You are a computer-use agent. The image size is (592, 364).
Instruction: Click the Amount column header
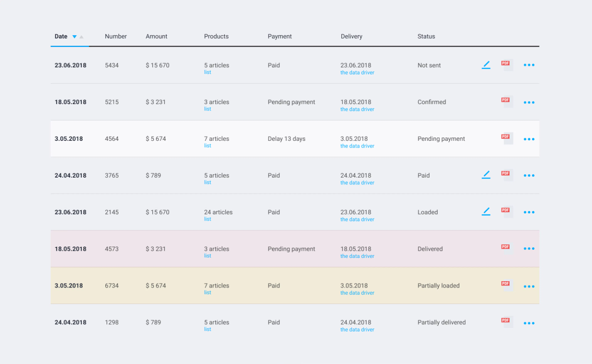click(x=156, y=36)
